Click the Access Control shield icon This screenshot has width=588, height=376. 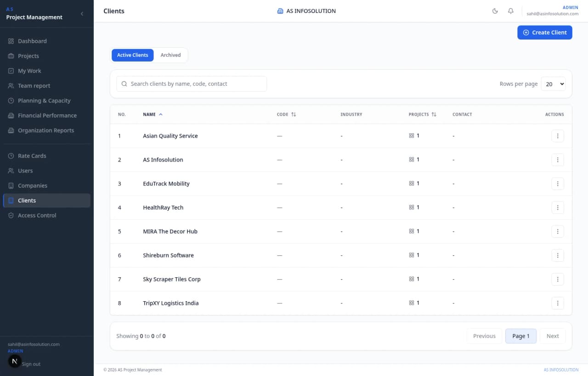(11, 215)
